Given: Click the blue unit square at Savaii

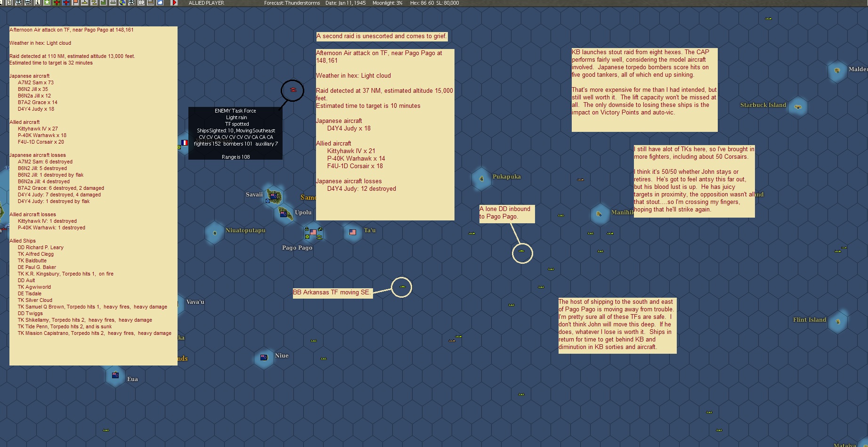Looking at the screenshot, I should click(x=268, y=201).
